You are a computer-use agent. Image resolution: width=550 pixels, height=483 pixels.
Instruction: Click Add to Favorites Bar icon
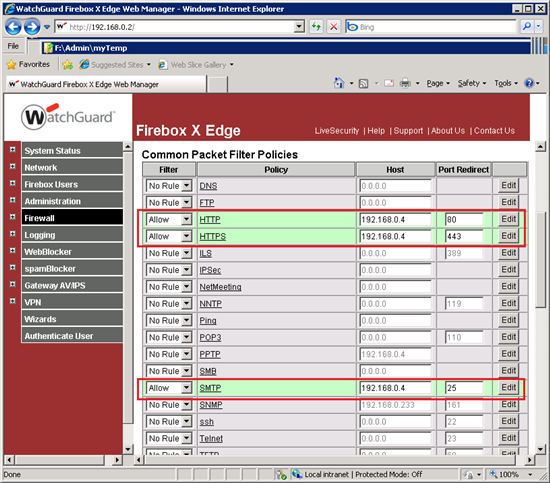point(67,65)
